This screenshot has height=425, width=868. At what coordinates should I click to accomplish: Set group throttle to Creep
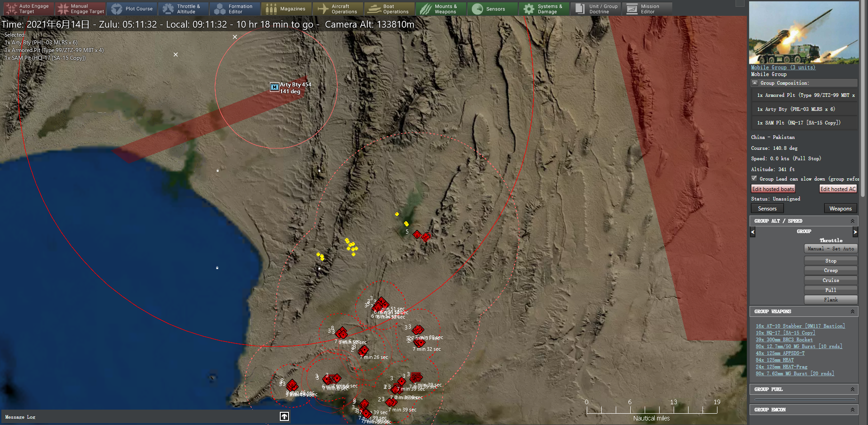[831, 270]
